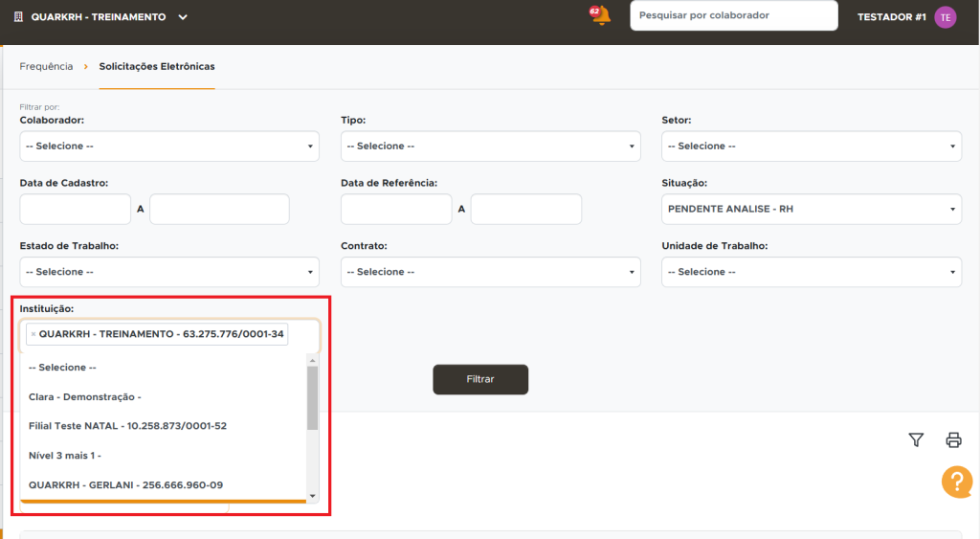Screen dimensions: 980x539
Task: Click the printer icon
Action: coord(953,439)
